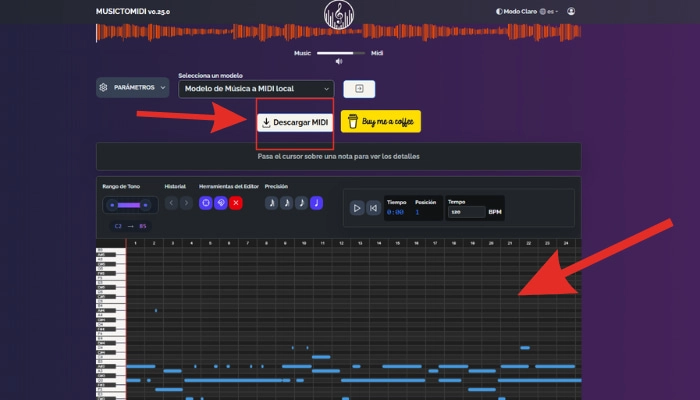700x400 pixels.
Task: Expand the PARÁMETROS panel
Action: click(133, 88)
